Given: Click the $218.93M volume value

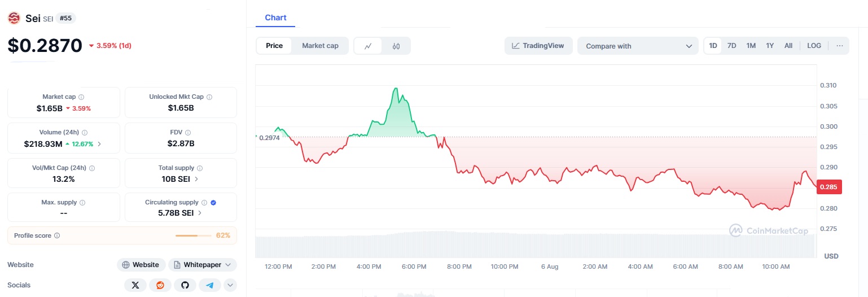Looking at the screenshot, I should click(x=43, y=144).
